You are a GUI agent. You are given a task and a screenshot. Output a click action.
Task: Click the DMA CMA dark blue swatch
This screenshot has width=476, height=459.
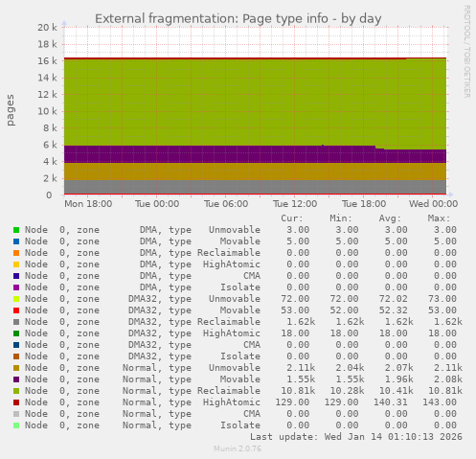click(x=16, y=276)
